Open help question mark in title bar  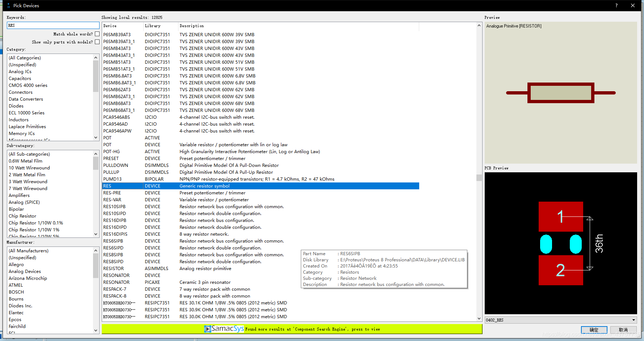tap(616, 5)
